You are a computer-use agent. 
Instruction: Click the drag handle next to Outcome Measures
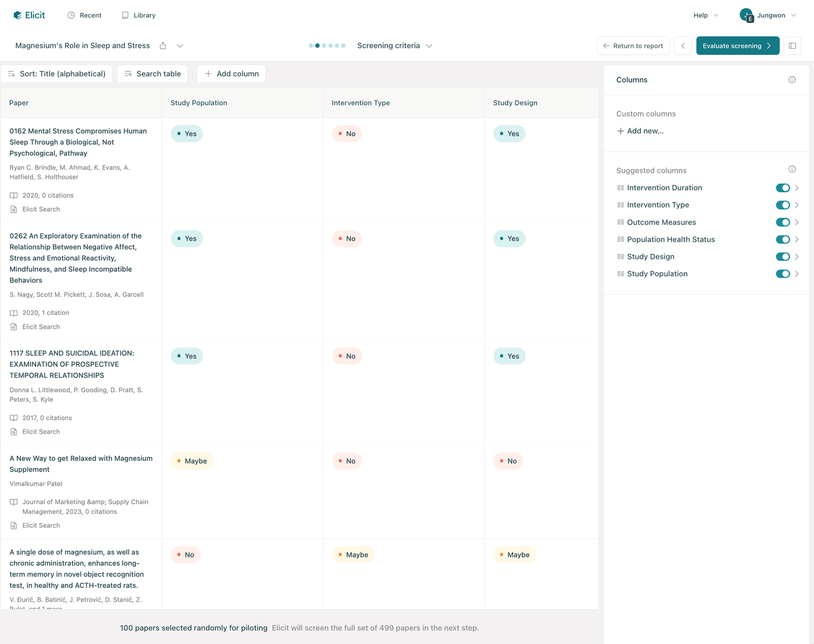620,222
